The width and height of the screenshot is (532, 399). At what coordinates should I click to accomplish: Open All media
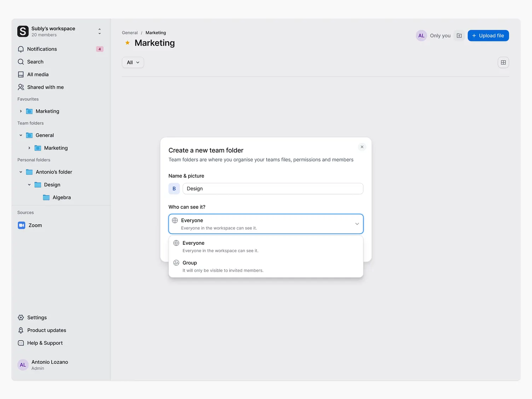pos(37,74)
